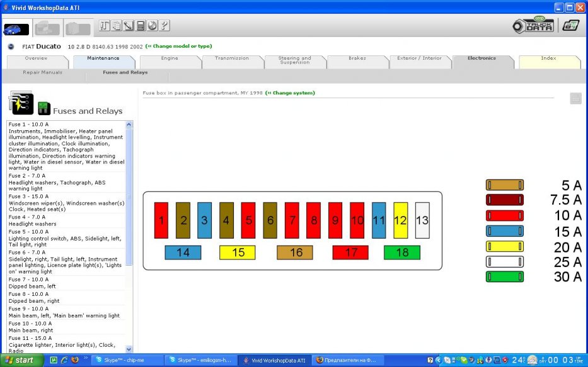
Task: Select green fuse 18 in the diagram
Action: 401,252
